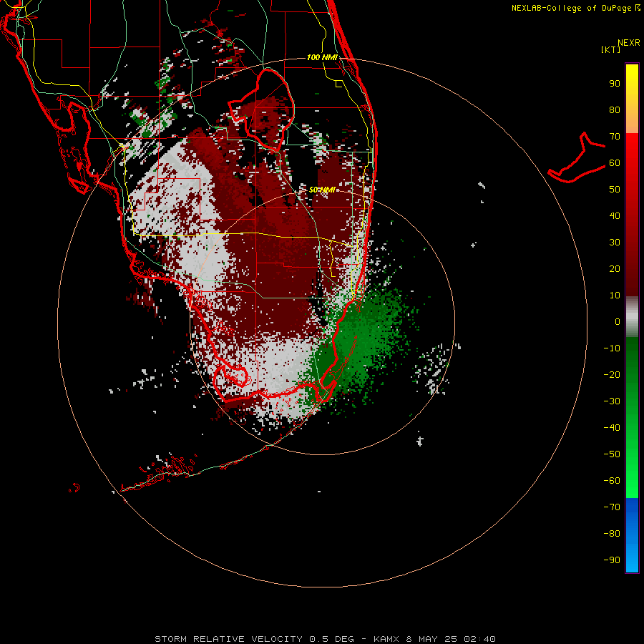Click the 02:40 timestamp text

(x=479, y=639)
